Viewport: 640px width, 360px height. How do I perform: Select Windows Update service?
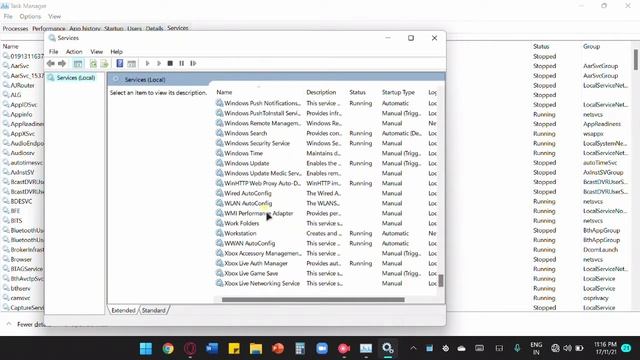point(325,163)
